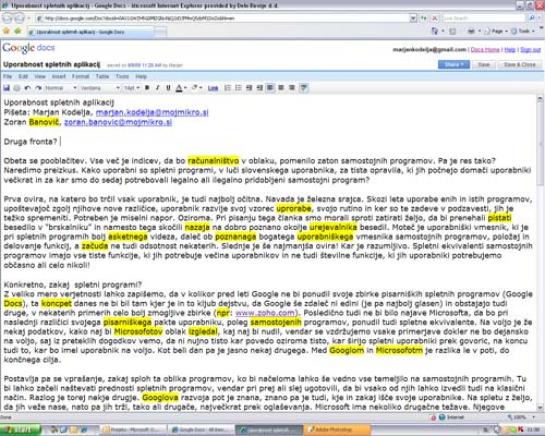545x436 pixels.
Task: Click the remove formatting icon
Action: pyautogui.click(x=304, y=88)
